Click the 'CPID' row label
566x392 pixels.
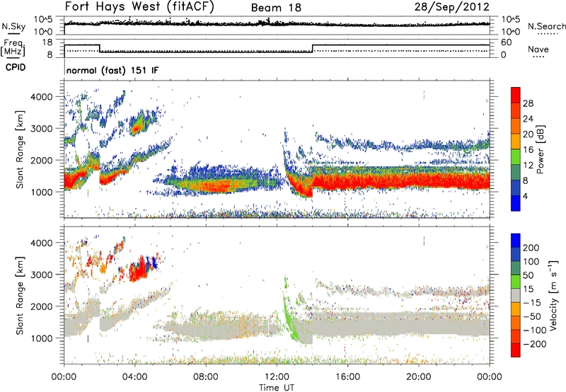[x=16, y=67]
